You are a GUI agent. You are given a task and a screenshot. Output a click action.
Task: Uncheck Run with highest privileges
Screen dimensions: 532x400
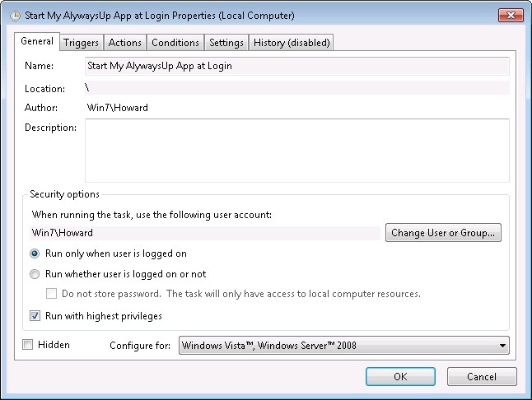[35, 316]
